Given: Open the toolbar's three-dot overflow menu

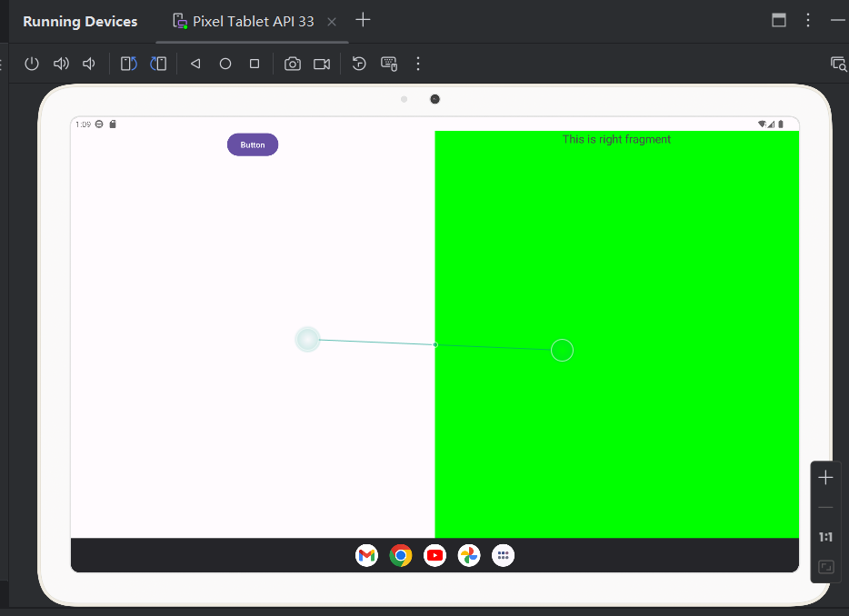Looking at the screenshot, I should click(x=418, y=64).
